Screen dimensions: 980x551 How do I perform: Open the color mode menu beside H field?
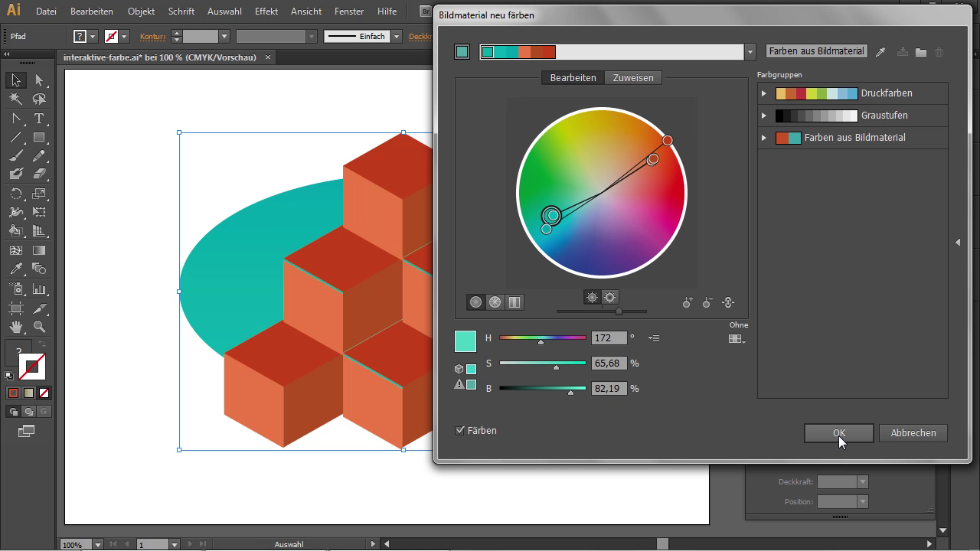pyautogui.click(x=653, y=337)
